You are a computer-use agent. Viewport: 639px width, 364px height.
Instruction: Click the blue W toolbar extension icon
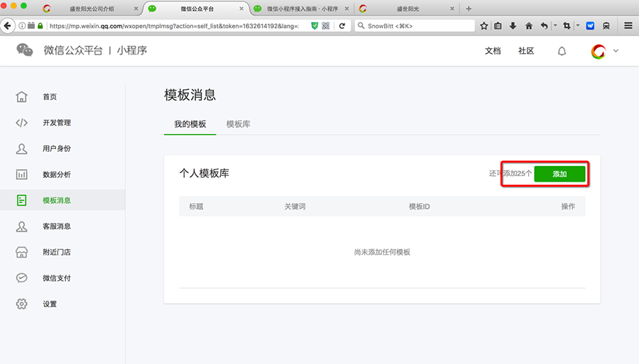click(590, 26)
